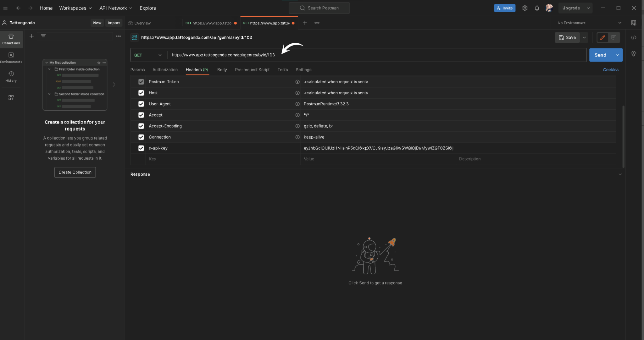Go forward with the right arrow

coord(31,8)
